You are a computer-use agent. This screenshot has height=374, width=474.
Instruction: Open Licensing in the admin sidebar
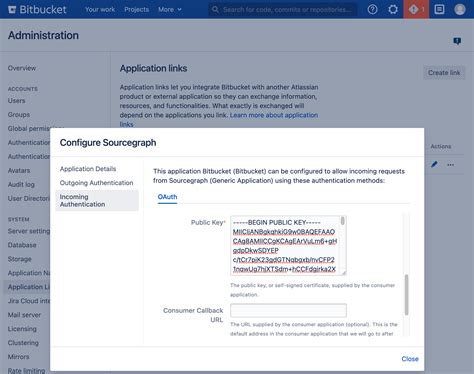pos(22,329)
